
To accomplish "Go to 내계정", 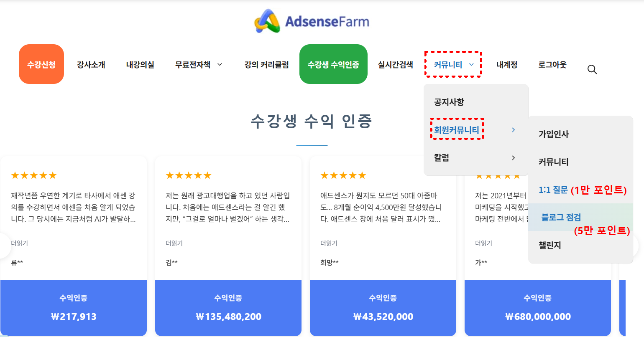I will pyautogui.click(x=507, y=65).
